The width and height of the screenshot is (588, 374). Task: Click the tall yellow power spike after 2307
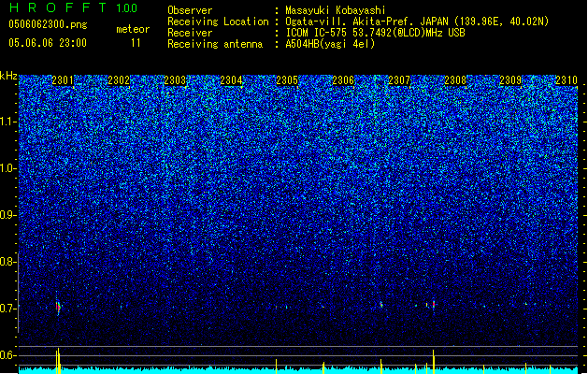pyautogui.click(x=434, y=362)
